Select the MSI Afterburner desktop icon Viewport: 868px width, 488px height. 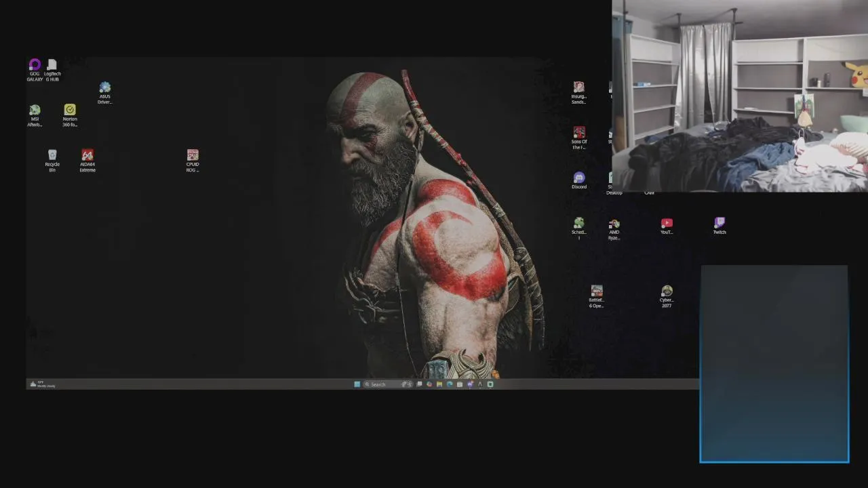35,115
